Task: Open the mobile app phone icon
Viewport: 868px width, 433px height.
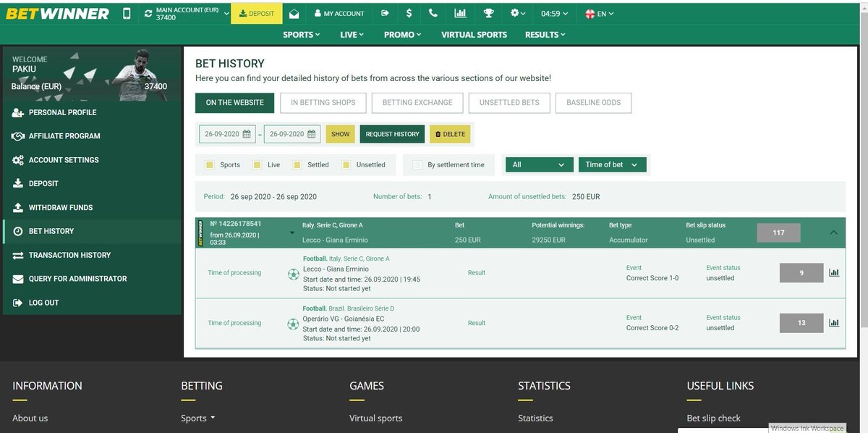Action: click(127, 13)
